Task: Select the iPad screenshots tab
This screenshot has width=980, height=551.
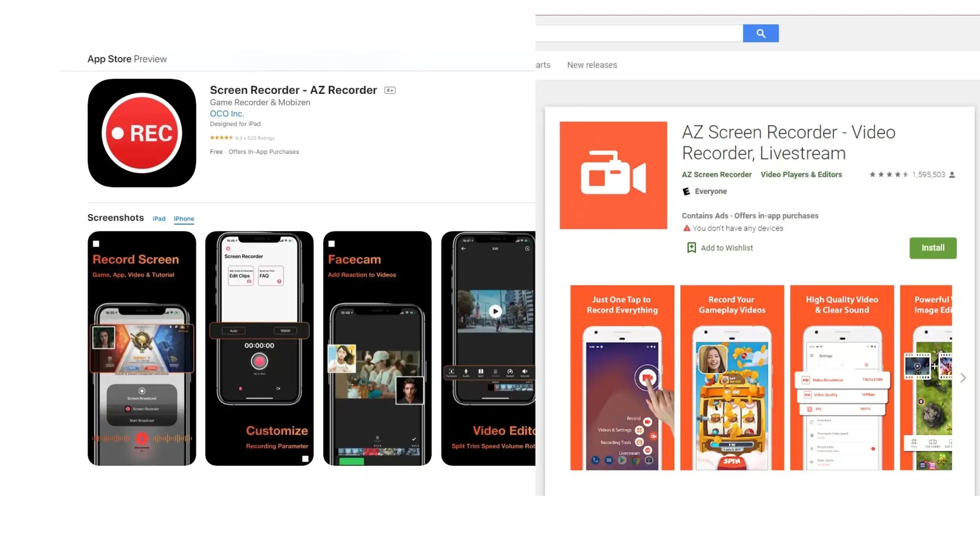Action: click(x=159, y=219)
